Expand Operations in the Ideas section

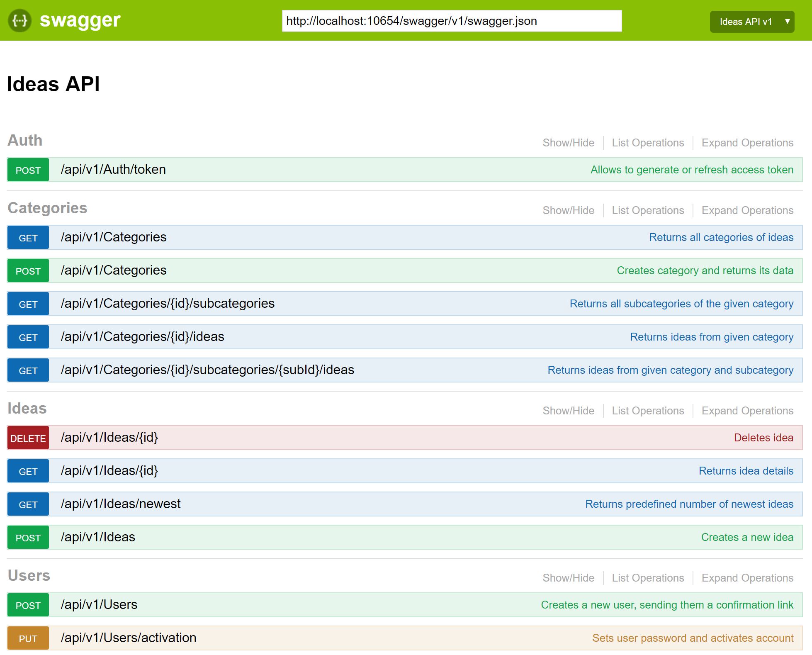[x=747, y=411]
